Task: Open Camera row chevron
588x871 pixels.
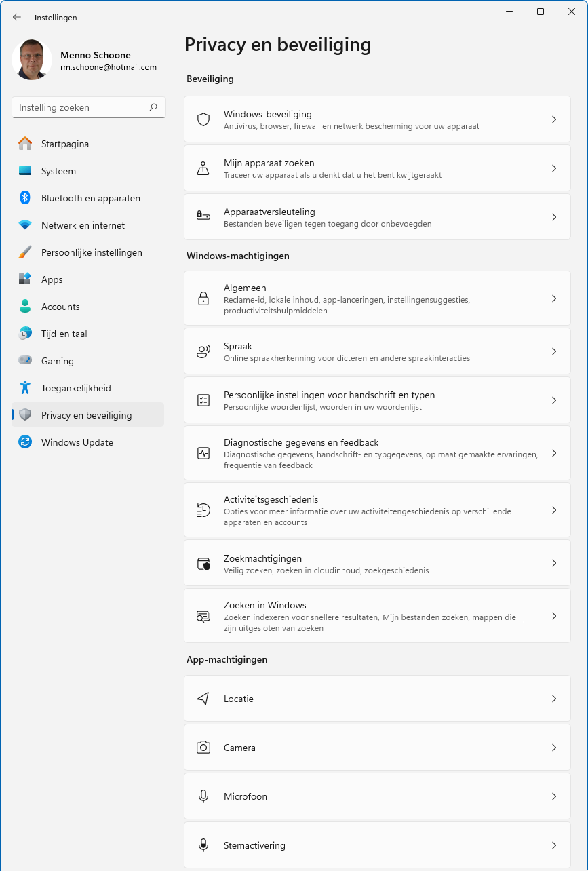Action: 554,748
